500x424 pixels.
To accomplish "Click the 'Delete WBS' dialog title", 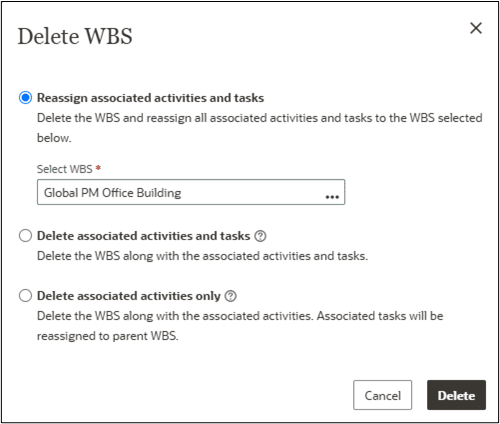I will pyautogui.click(x=75, y=36).
